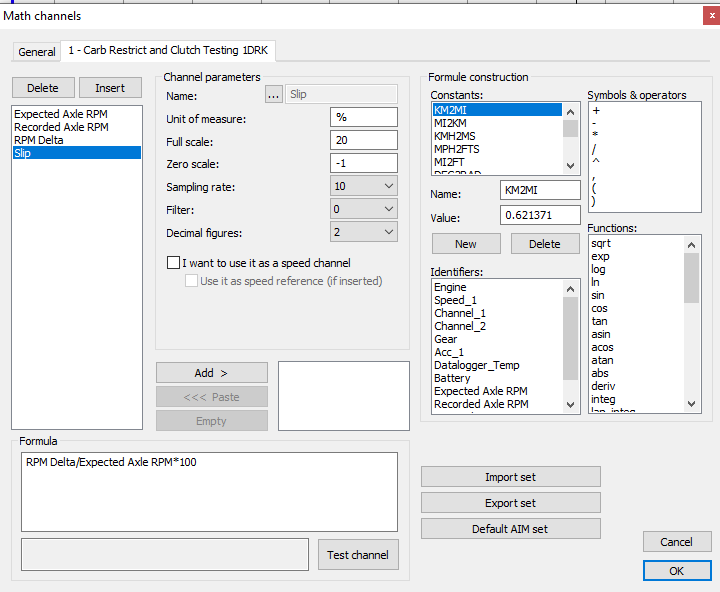Click Delete under the constant Value field
This screenshot has height=592, width=720.
(545, 244)
